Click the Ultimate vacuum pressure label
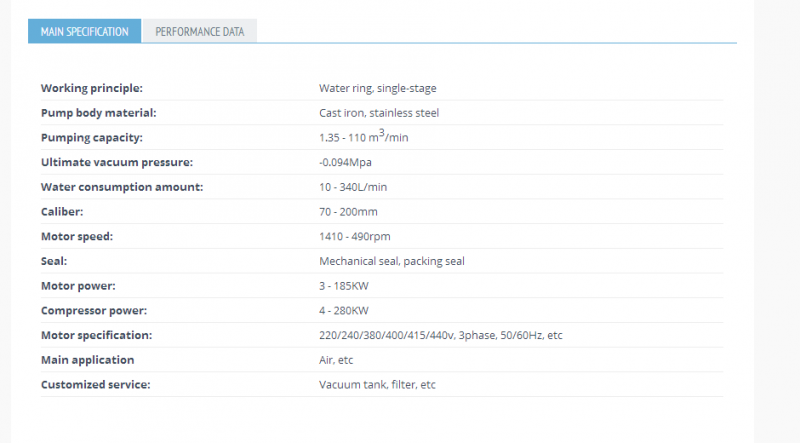Screen dimensions: 800x443 coord(117,162)
